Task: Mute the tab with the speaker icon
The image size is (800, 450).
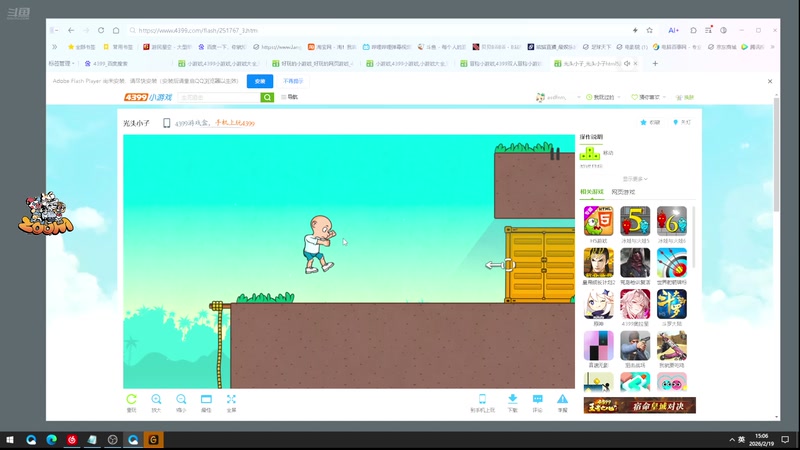Action: (627, 64)
